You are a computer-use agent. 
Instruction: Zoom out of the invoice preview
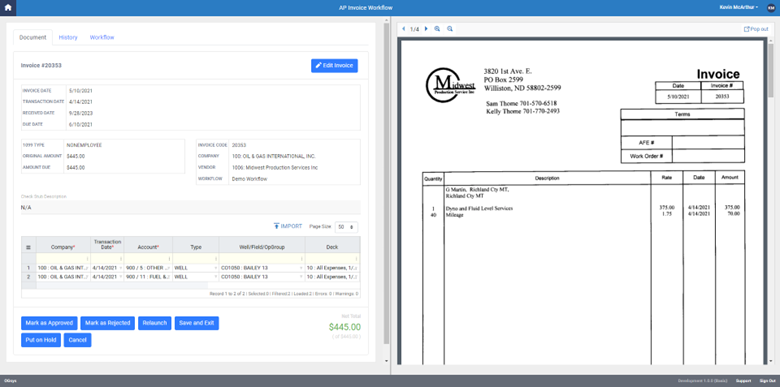click(450, 29)
